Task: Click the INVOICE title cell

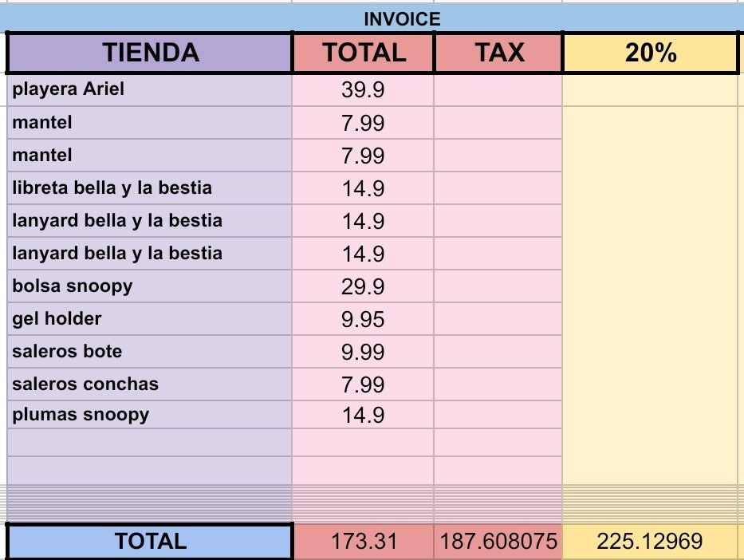Action: tap(402, 18)
